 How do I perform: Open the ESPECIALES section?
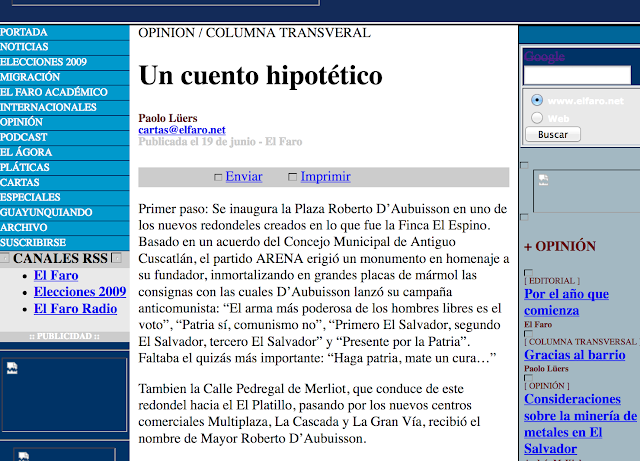pos(30,198)
